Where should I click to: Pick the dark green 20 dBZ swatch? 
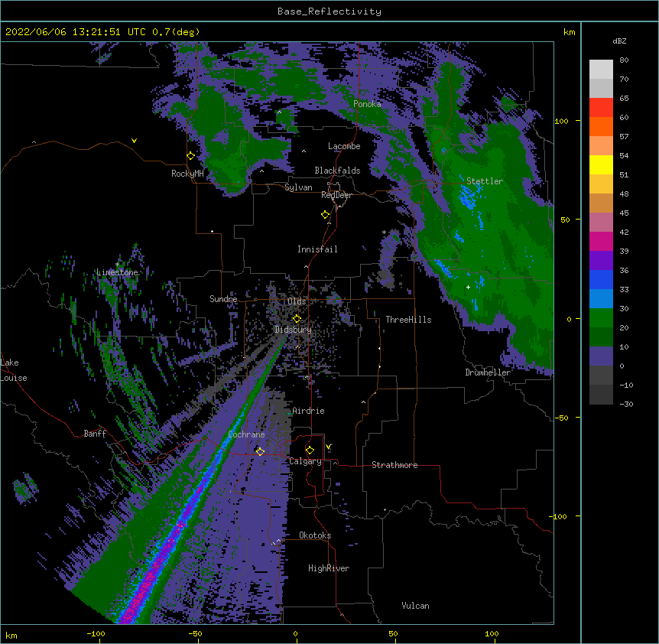(x=601, y=337)
